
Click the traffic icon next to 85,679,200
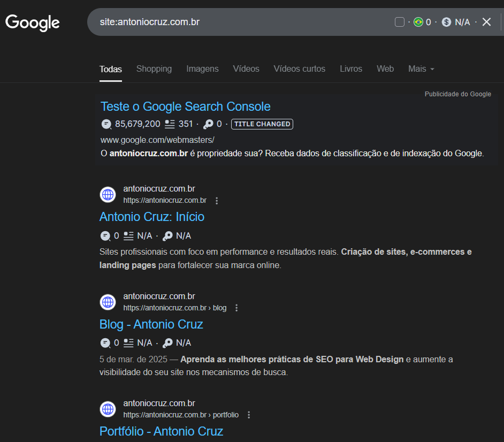pyautogui.click(x=106, y=124)
